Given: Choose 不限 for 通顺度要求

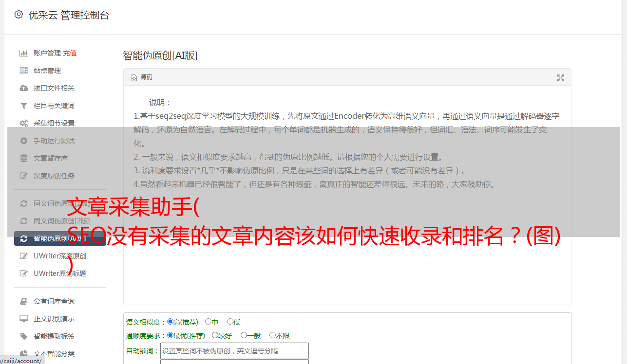Looking at the screenshot, I should [280, 335].
